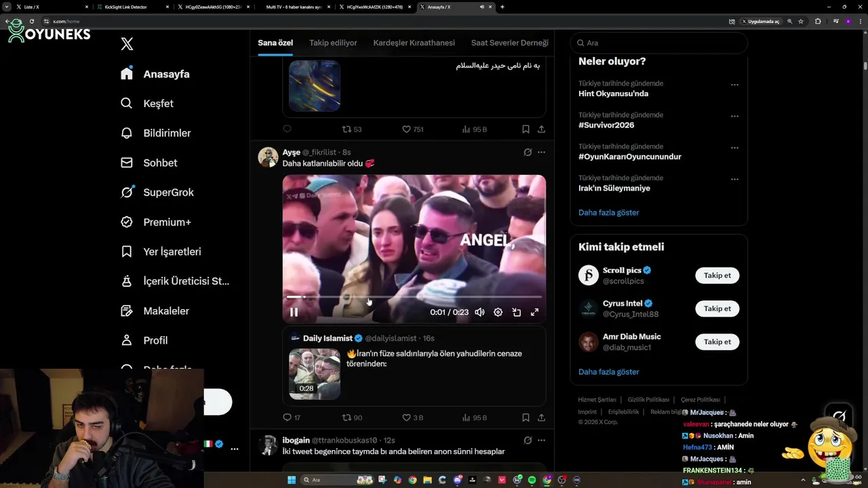The width and height of the screenshot is (868, 488).
Task: Repost the top post showing 53
Action: click(351, 129)
